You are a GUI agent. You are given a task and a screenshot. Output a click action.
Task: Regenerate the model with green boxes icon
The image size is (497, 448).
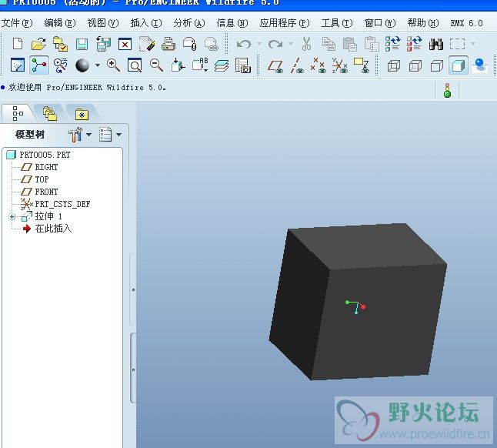tap(392, 44)
